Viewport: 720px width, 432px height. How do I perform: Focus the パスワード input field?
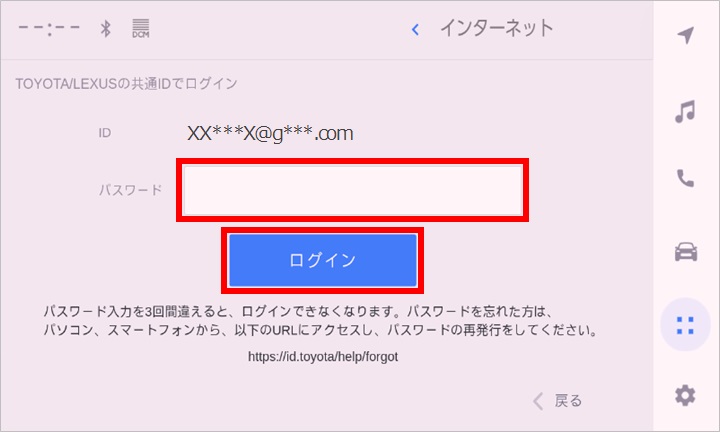352,190
